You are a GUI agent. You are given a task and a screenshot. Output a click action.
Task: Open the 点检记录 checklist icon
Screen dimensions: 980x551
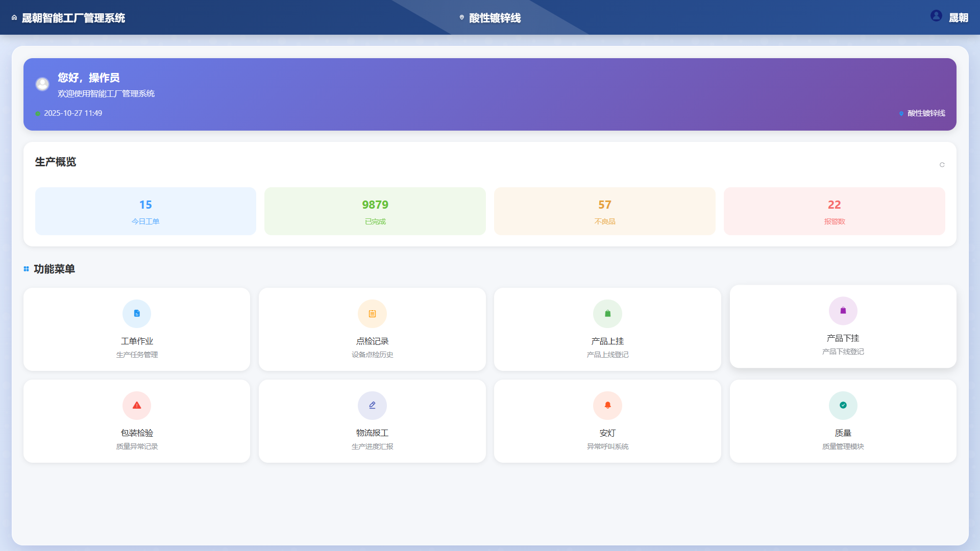point(372,314)
